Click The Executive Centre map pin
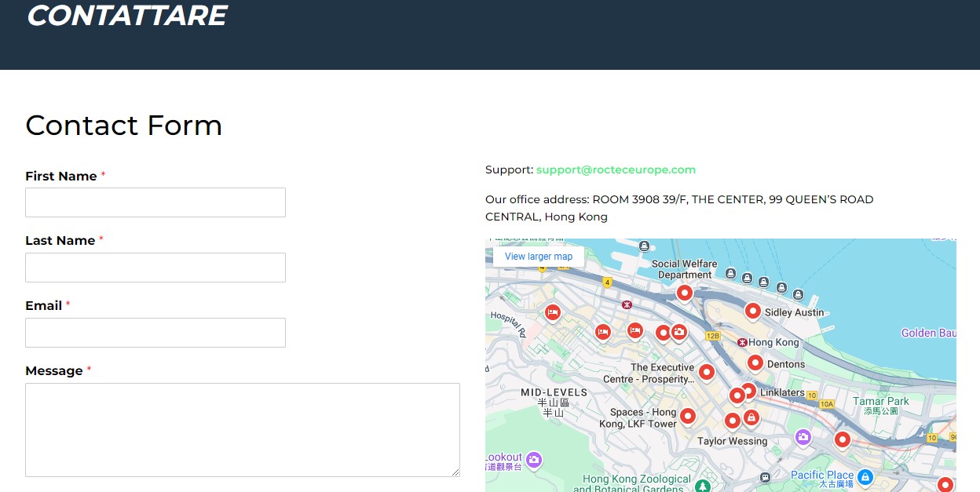The height and width of the screenshot is (492, 980). coord(707,372)
